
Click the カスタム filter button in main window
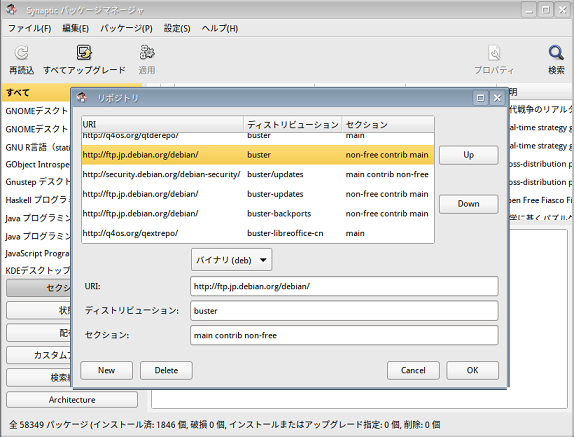[39, 355]
